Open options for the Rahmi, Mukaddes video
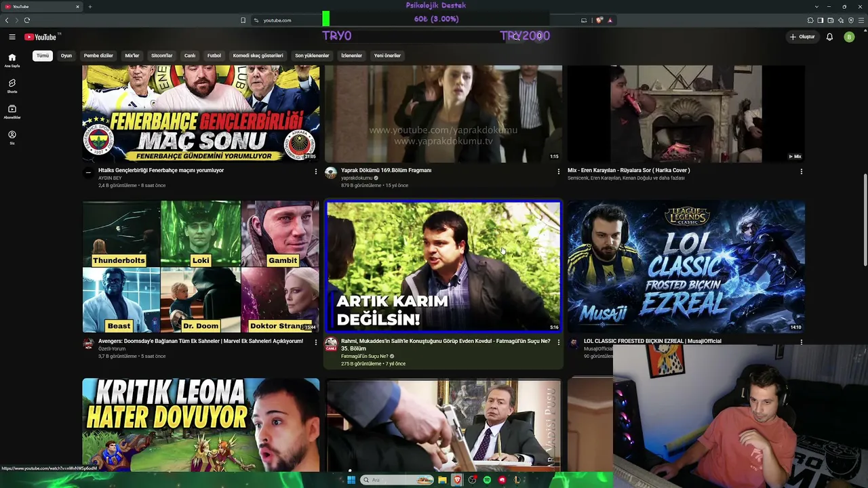 pyautogui.click(x=558, y=342)
